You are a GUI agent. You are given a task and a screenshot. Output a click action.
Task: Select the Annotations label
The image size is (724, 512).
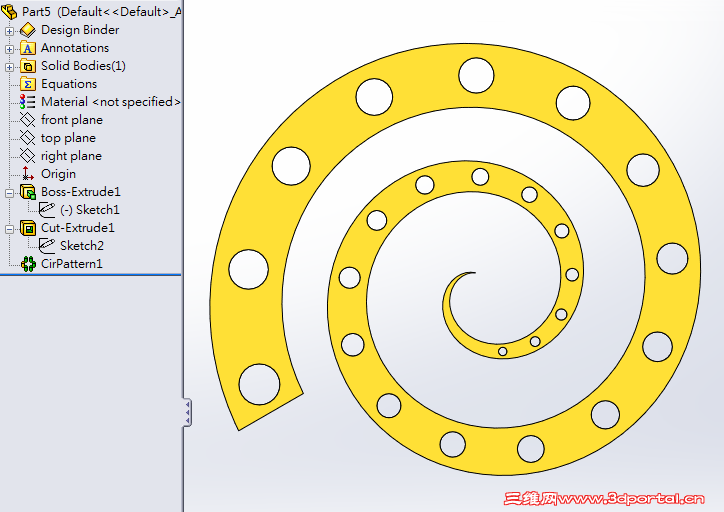point(75,48)
